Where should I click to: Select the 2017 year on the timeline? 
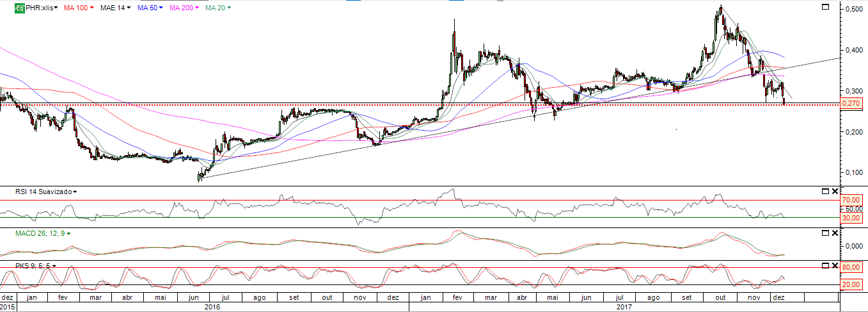623,307
